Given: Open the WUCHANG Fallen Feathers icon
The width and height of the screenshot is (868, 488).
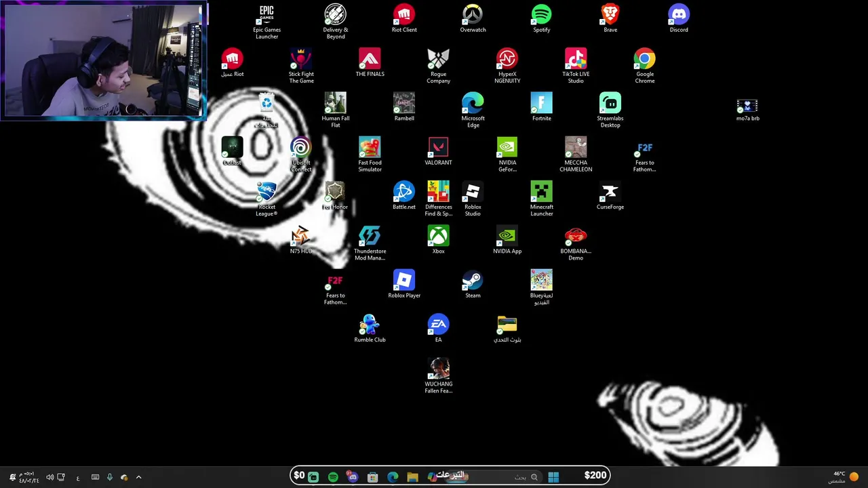Looking at the screenshot, I should tap(438, 377).
